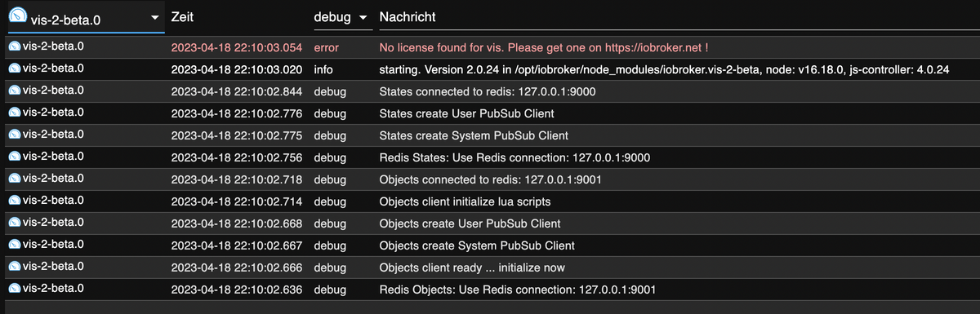Select the 'No license found for vis' error message
Image resolution: width=980 pixels, height=314 pixels.
pos(544,48)
